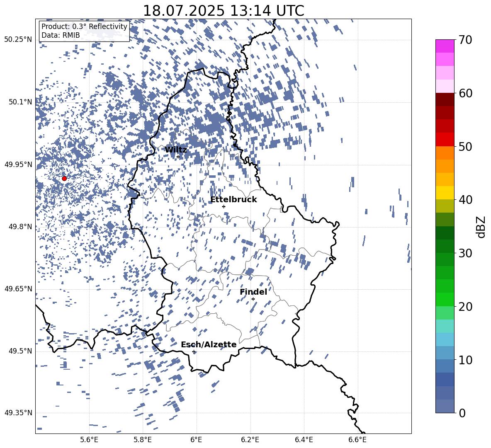Click the 49.5°N latitude label
The height and width of the screenshot is (448, 491).
click(x=20, y=351)
